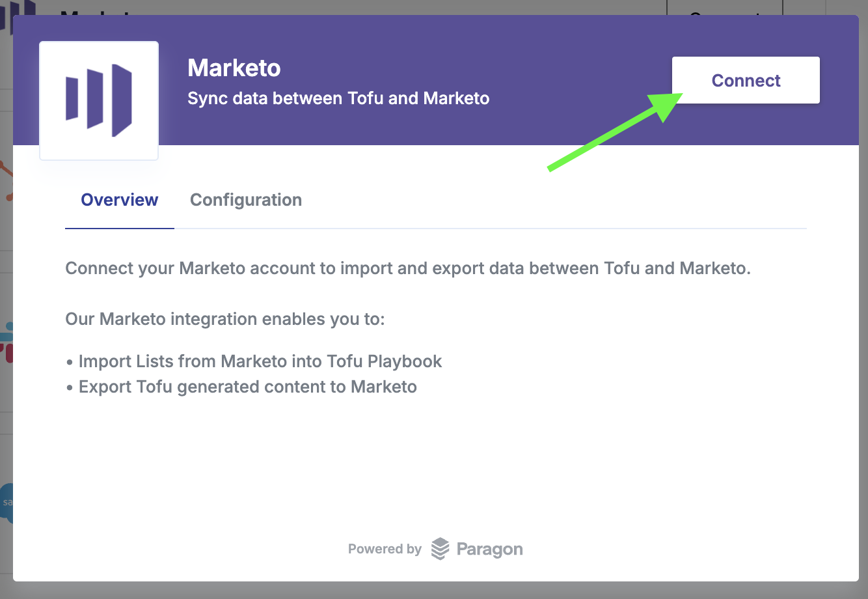Click the Marketo title heading
This screenshot has width=868, height=599.
click(x=234, y=68)
